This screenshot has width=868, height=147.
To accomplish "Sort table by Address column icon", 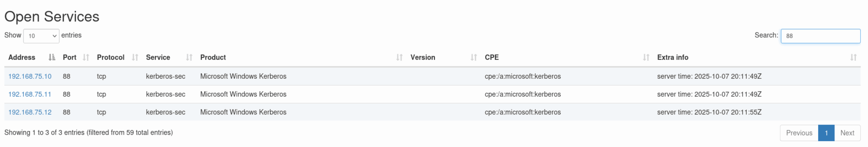I will point(52,57).
